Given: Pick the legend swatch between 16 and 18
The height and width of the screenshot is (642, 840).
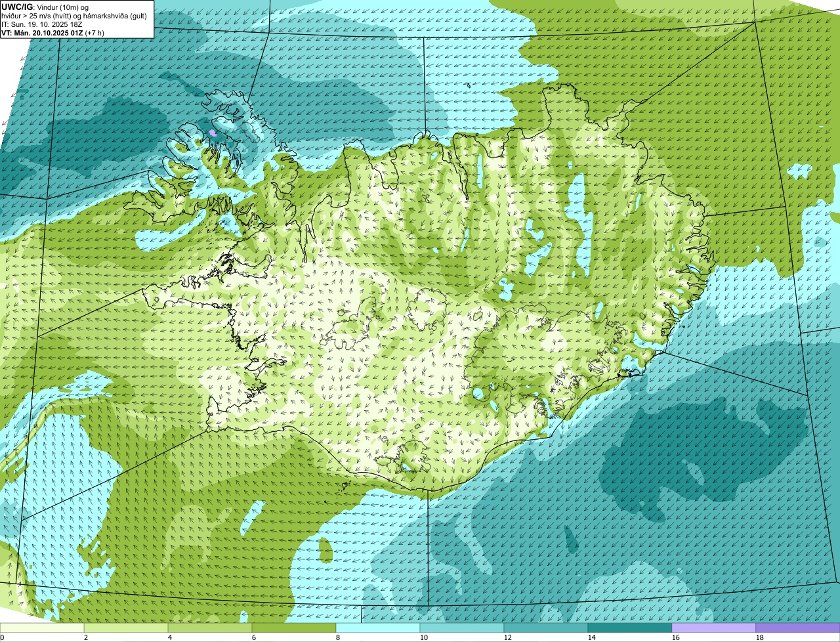Looking at the screenshot, I should pos(714,628).
